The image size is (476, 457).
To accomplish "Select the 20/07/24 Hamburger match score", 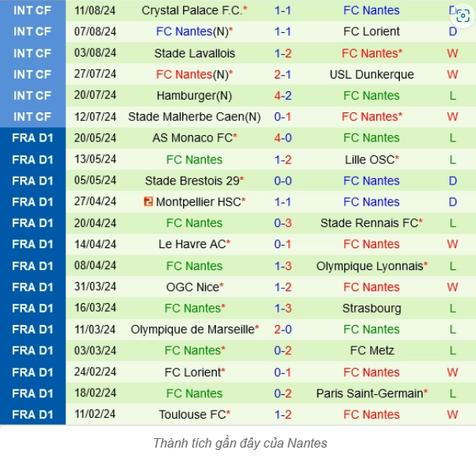I will pyautogui.click(x=283, y=96).
